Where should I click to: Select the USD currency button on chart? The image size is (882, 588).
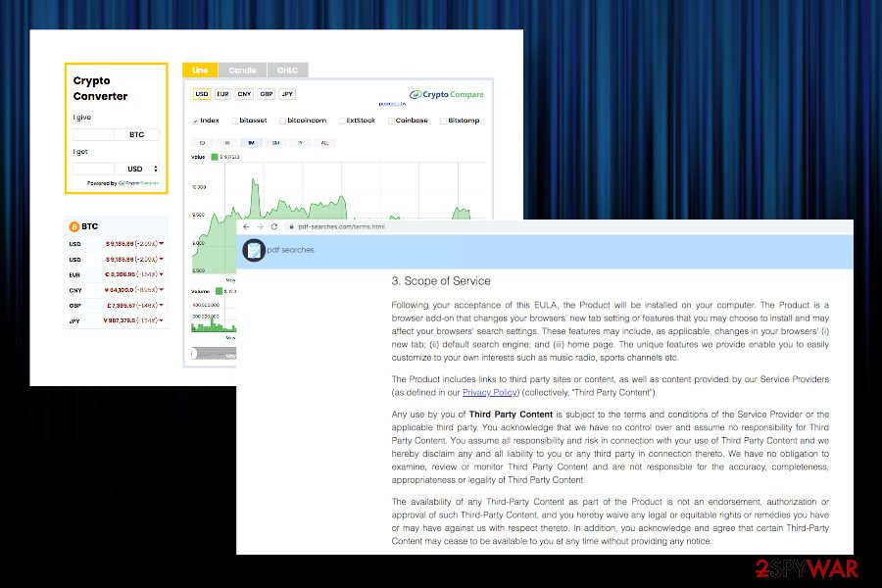click(201, 94)
